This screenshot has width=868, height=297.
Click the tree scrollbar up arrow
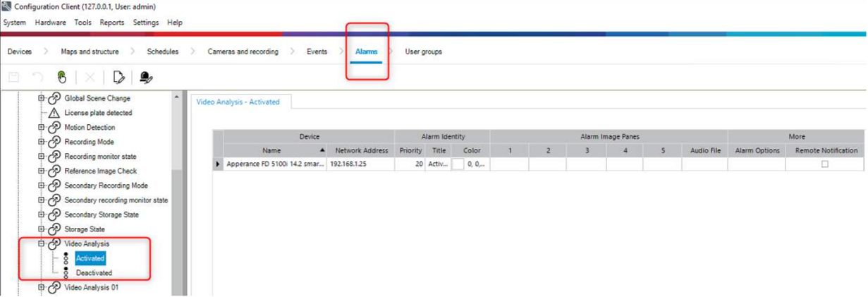pos(176,97)
